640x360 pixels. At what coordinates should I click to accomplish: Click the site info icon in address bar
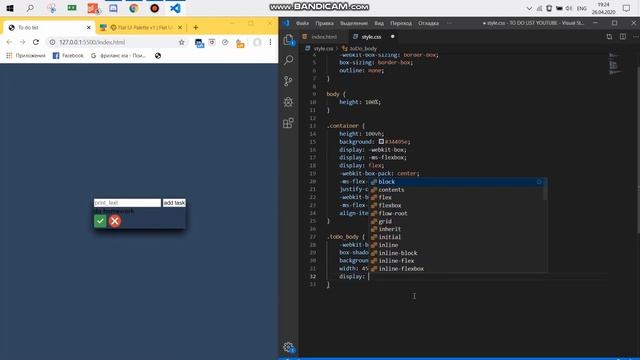(x=52, y=42)
